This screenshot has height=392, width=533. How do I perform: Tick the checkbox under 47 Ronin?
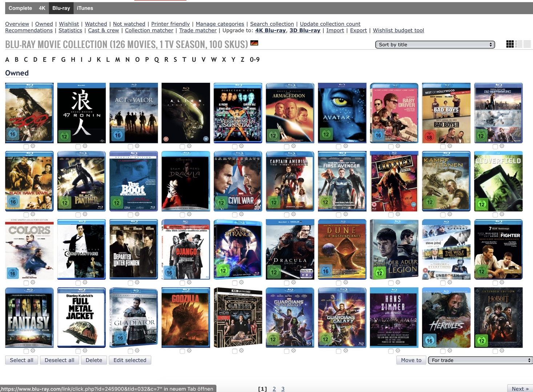(x=78, y=147)
